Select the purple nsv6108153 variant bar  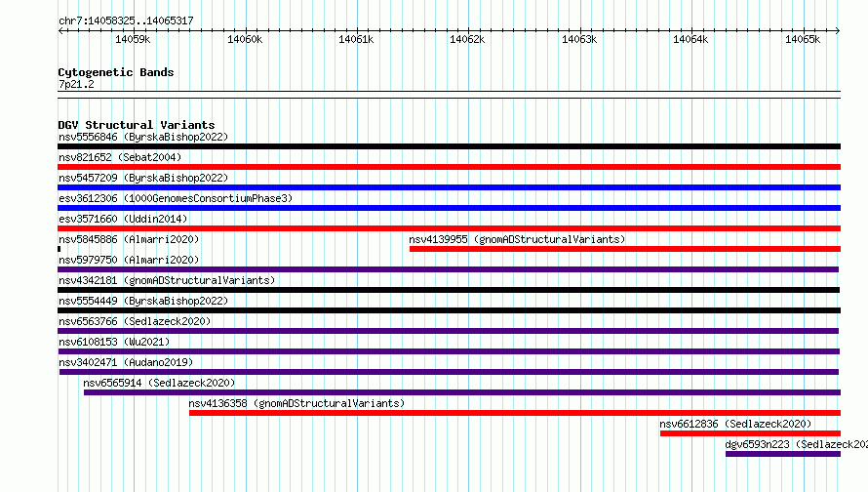click(x=449, y=351)
